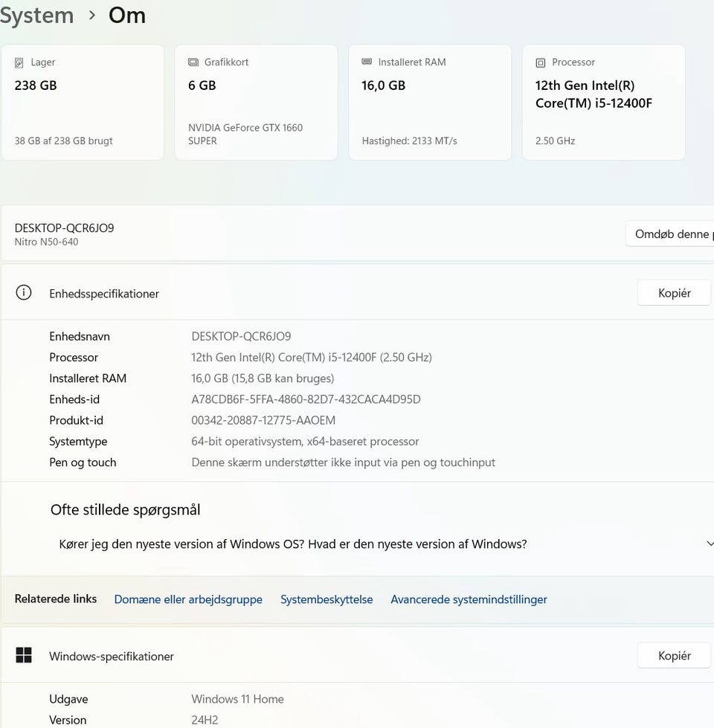714x728 pixels.
Task: Collapse the Windows-specifikationer section header
Action: coord(297,656)
